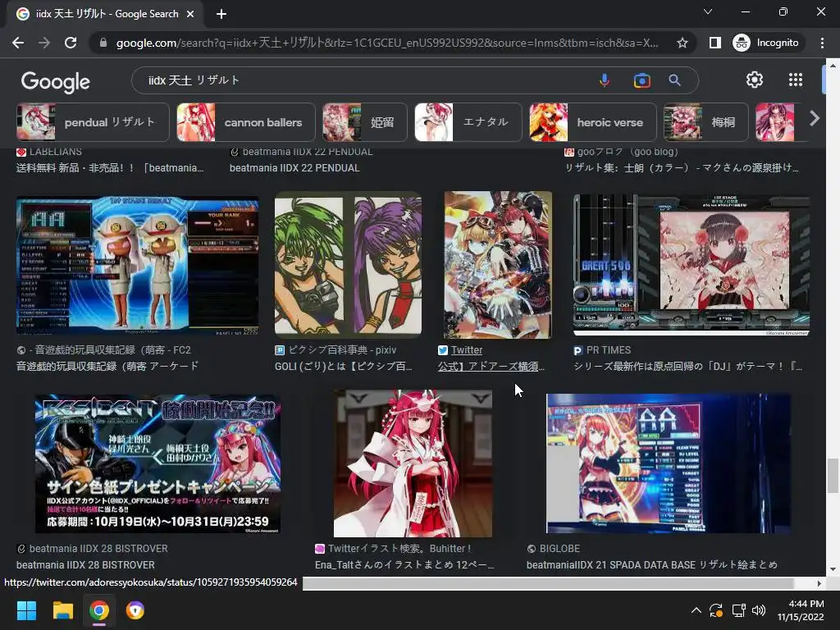Start voice search with the microphone
Viewport: 840px width, 630px height.
coord(605,80)
